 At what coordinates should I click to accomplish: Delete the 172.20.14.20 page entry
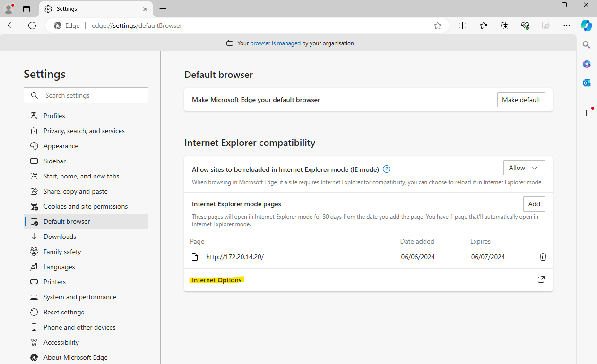click(x=543, y=257)
